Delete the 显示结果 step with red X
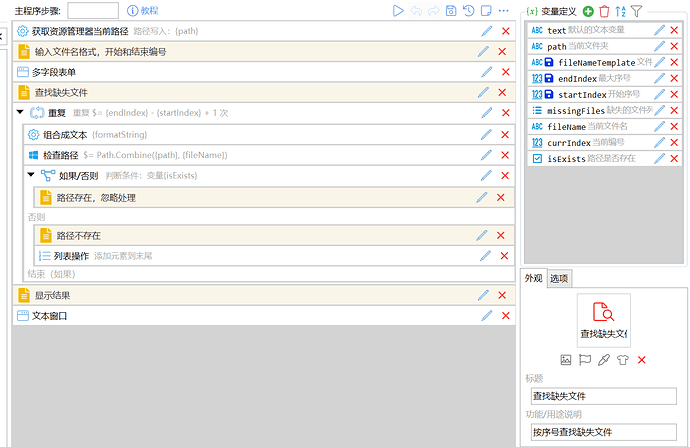This screenshot has width=690, height=447. pos(505,295)
